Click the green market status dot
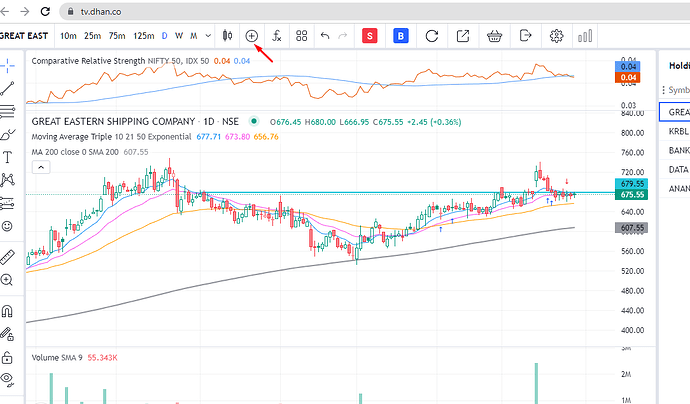 [254, 121]
